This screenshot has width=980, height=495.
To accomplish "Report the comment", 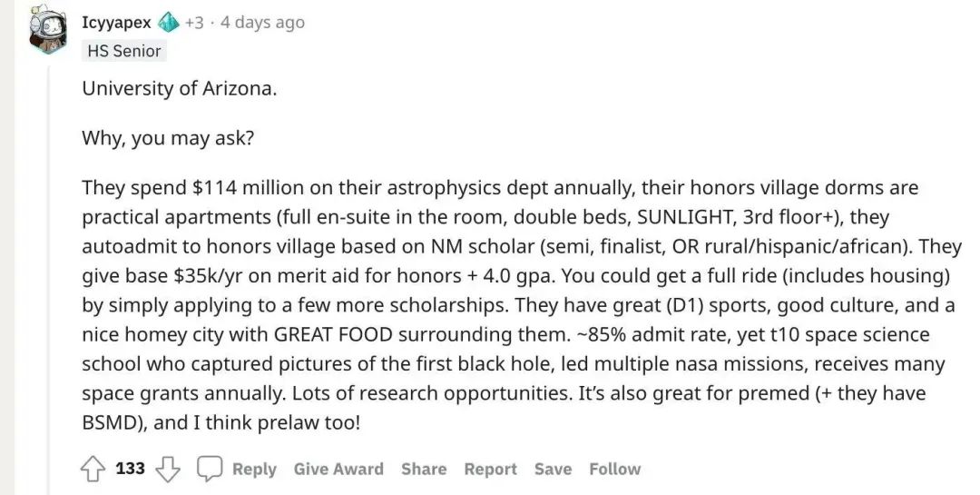I will pos(491,470).
